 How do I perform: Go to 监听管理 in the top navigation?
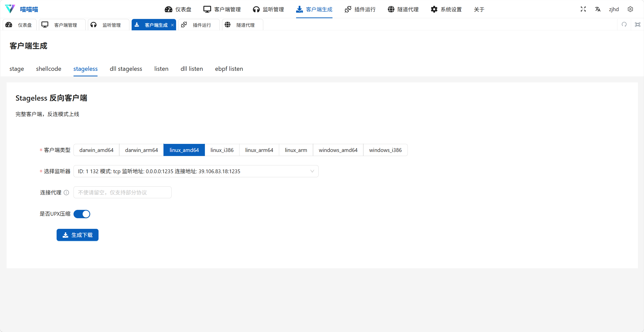coord(268,9)
